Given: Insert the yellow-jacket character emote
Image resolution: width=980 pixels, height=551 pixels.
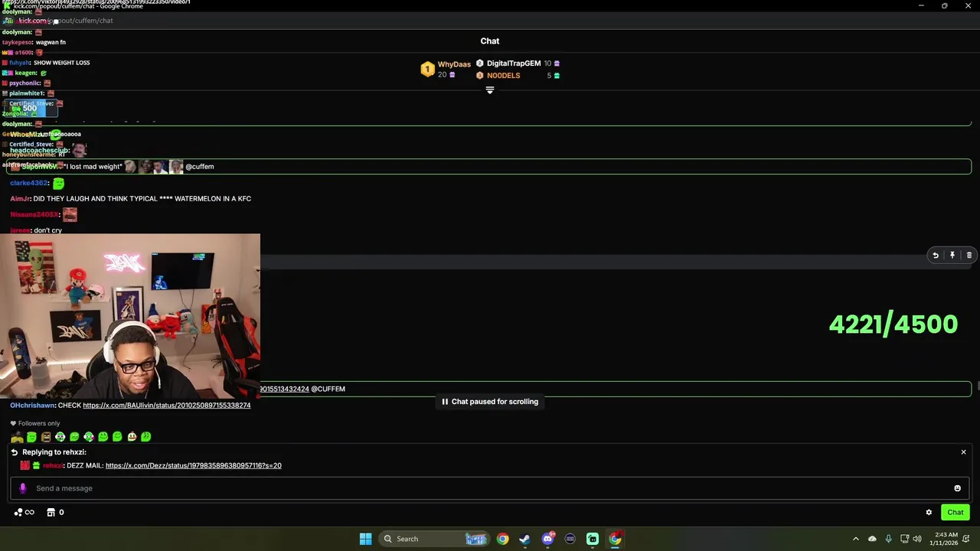Looking at the screenshot, I should pos(17,437).
